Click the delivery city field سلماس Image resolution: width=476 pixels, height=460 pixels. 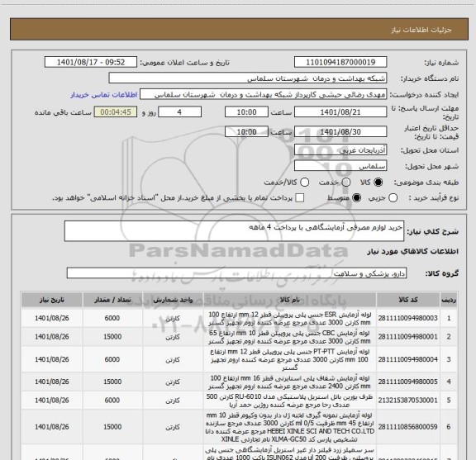point(340,166)
